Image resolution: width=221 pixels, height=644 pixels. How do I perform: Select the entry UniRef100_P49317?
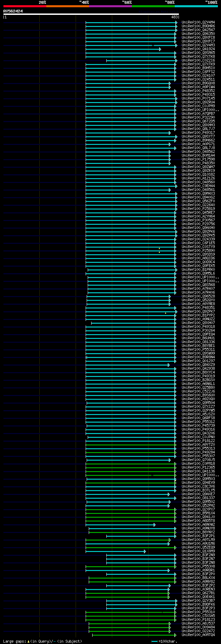click(198, 133)
